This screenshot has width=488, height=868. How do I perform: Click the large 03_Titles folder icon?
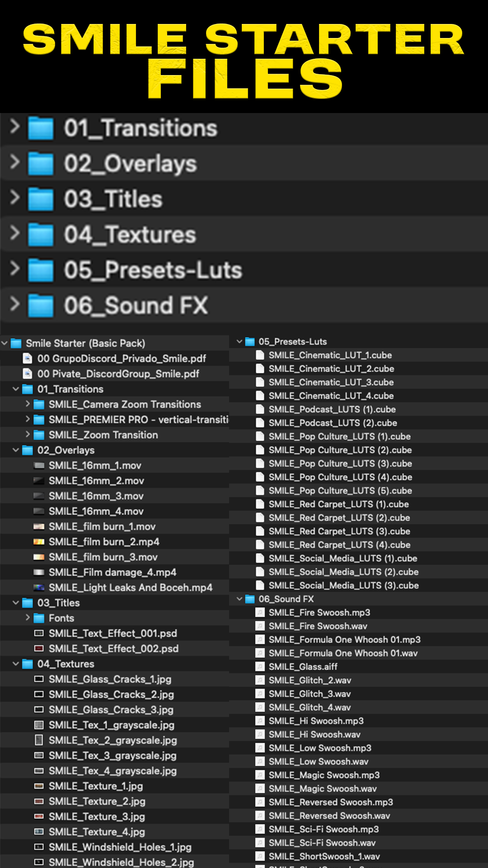pos(41,199)
